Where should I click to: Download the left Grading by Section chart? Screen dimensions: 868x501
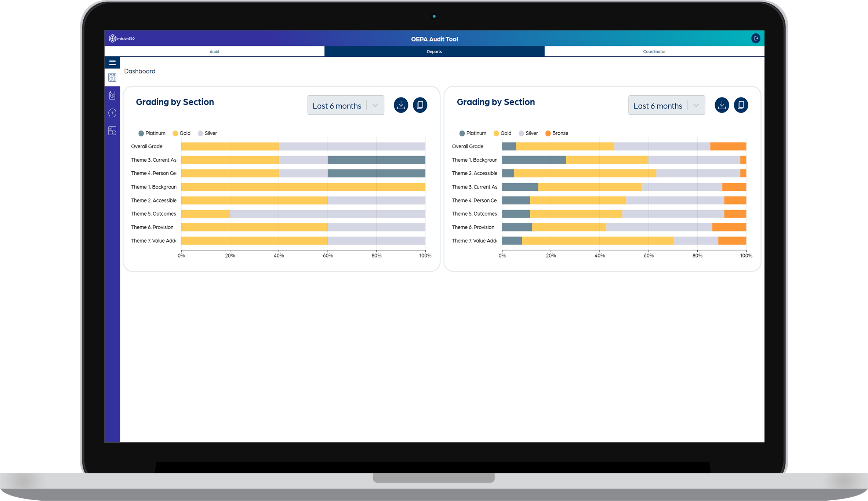click(401, 105)
